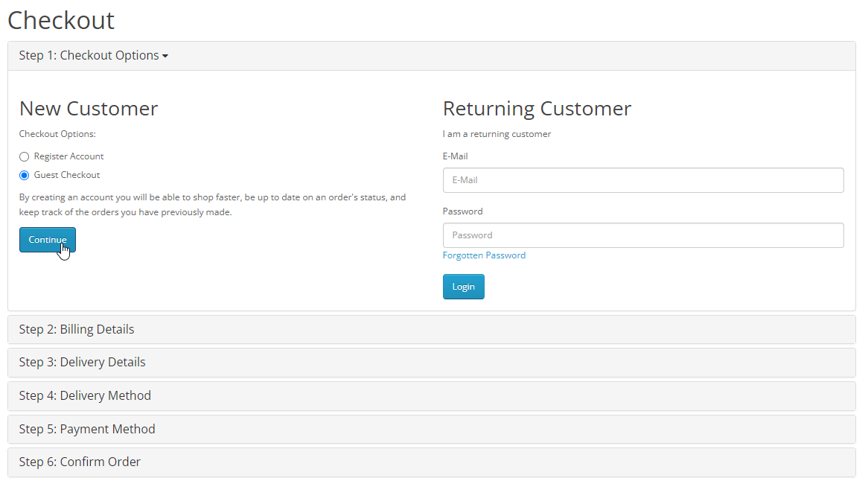Open Step 5: Payment Method section
The width and height of the screenshot is (868, 481).
[87, 430]
